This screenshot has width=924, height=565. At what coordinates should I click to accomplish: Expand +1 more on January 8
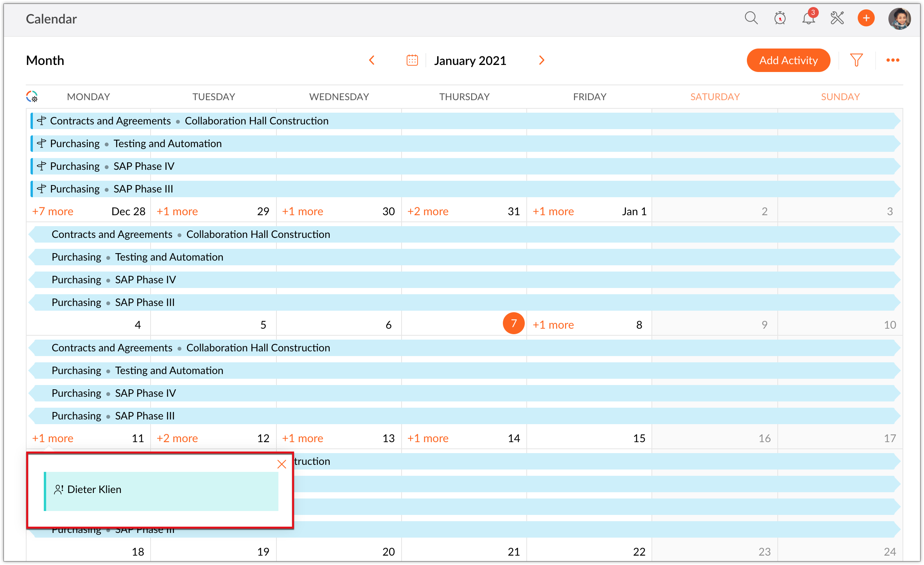tap(553, 325)
